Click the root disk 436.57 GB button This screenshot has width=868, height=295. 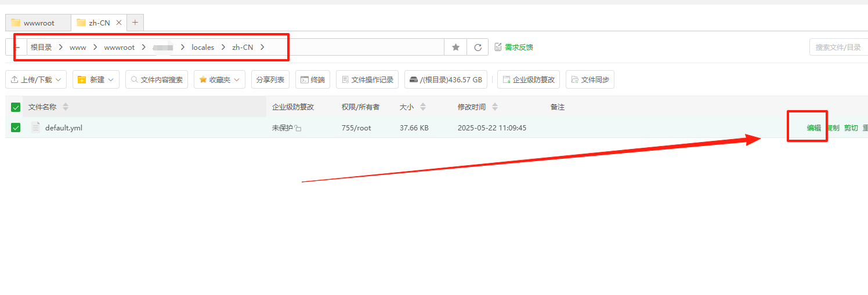(x=446, y=80)
